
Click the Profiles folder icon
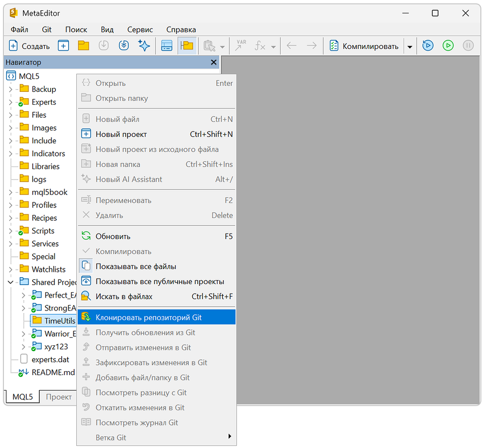(x=24, y=204)
